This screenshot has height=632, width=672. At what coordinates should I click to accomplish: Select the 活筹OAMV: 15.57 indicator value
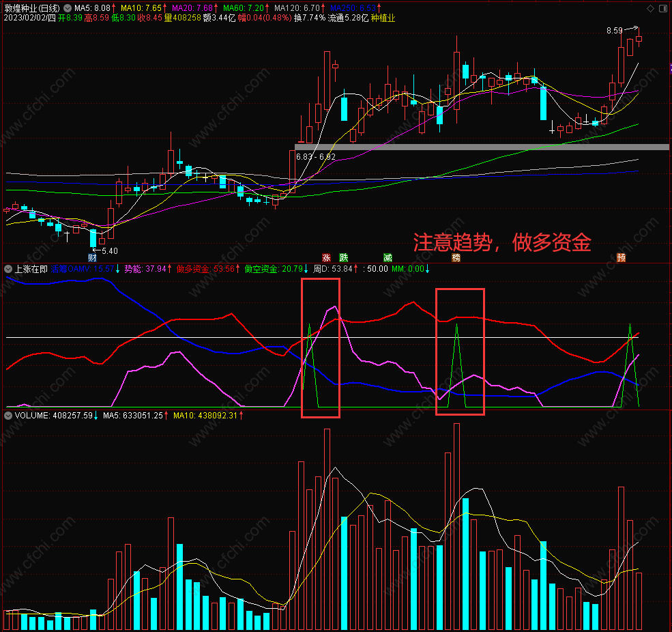(83, 269)
